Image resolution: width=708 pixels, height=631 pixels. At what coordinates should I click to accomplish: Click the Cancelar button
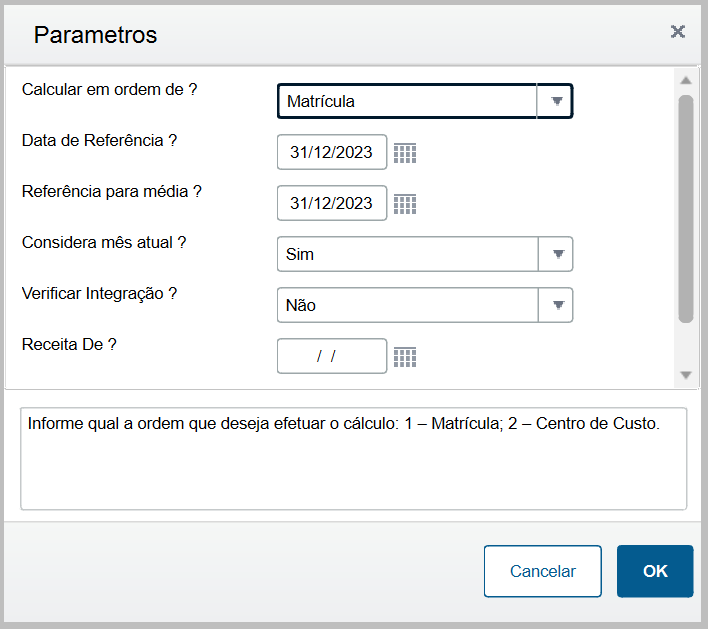pyautogui.click(x=542, y=571)
